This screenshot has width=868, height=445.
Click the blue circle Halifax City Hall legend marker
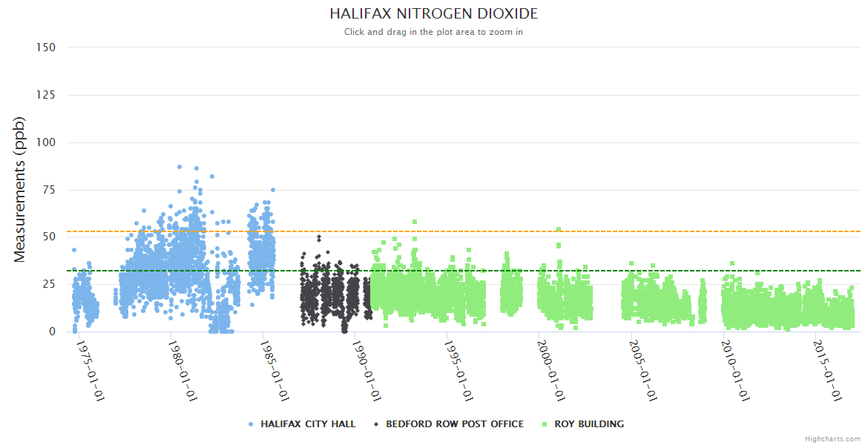click(251, 424)
